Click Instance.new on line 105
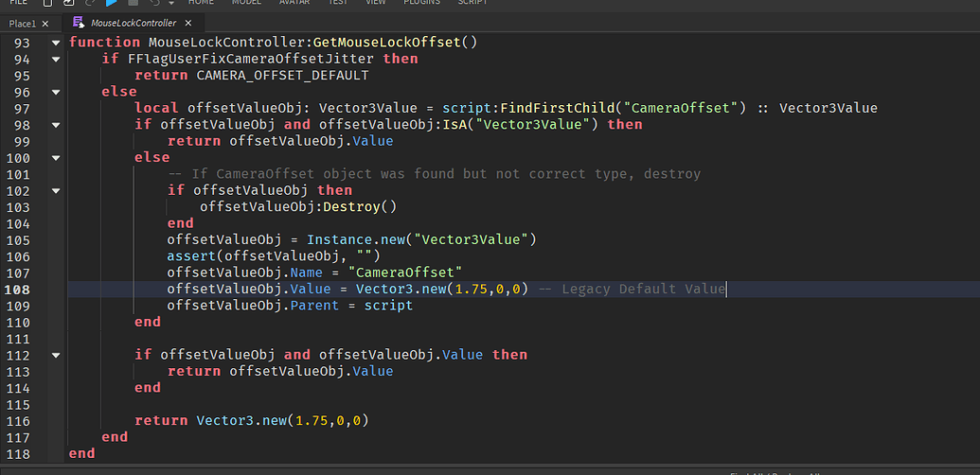The image size is (980, 475). pos(356,239)
